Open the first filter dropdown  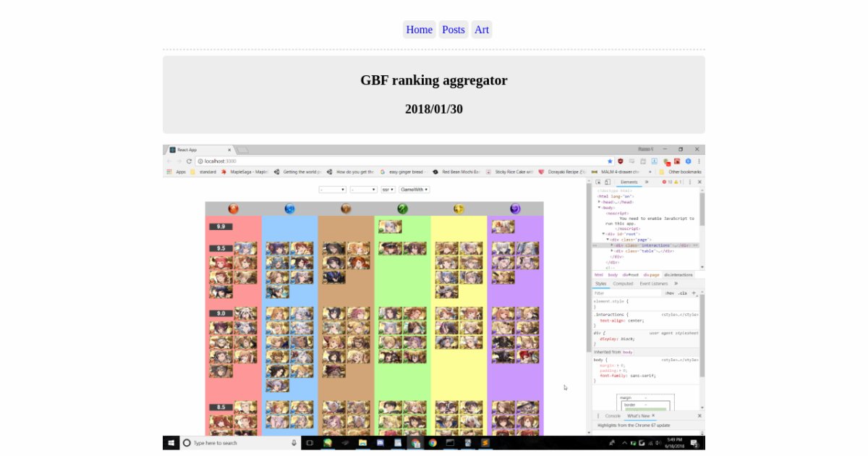pyautogui.click(x=332, y=190)
